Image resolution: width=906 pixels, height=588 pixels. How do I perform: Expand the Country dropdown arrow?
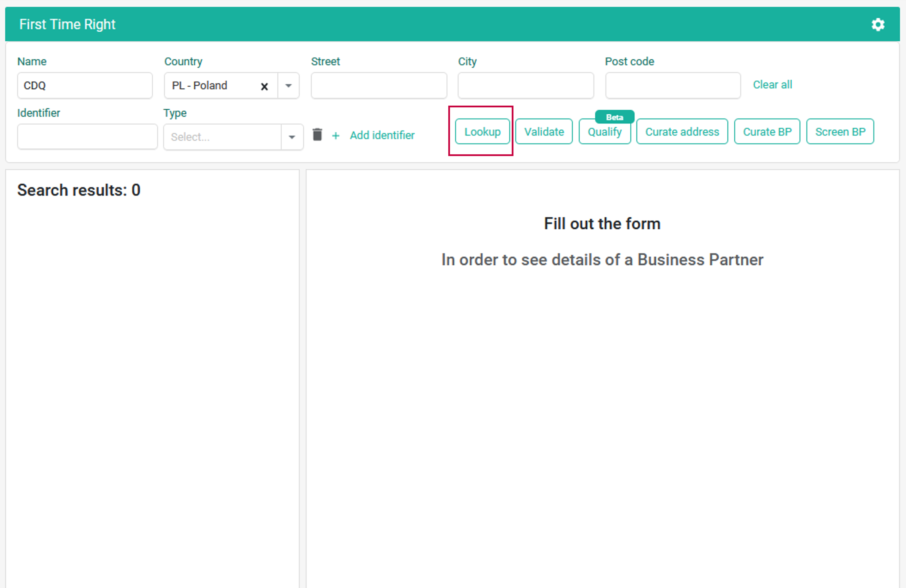coord(289,86)
